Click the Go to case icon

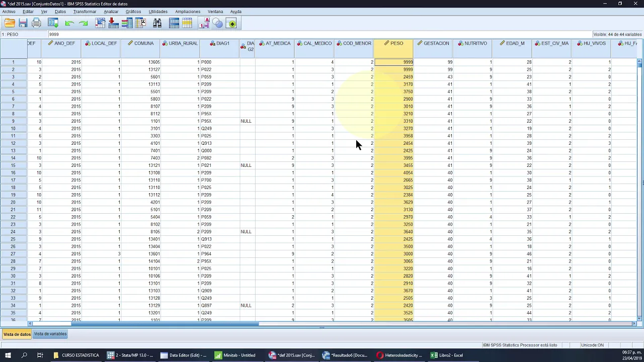[100, 23]
